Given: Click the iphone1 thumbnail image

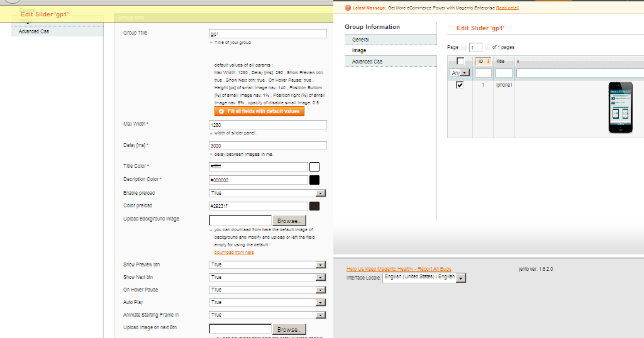Looking at the screenshot, I should (x=620, y=107).
